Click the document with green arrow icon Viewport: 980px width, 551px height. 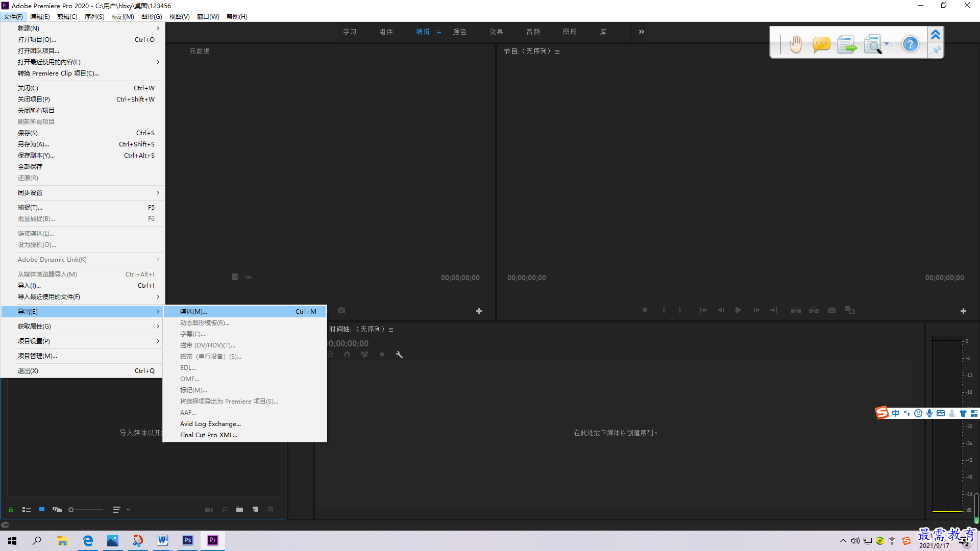[847, 44]
